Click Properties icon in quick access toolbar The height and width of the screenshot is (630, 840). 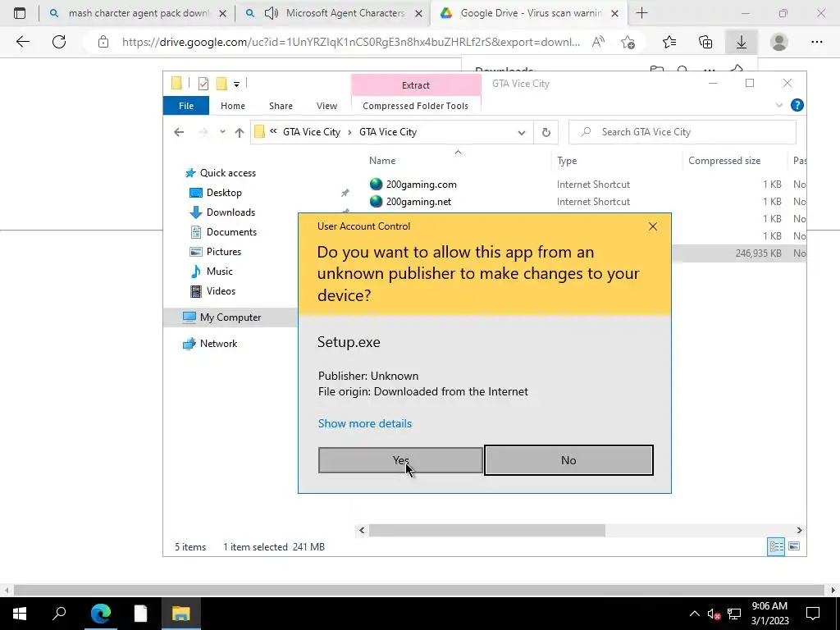point(203,84)
